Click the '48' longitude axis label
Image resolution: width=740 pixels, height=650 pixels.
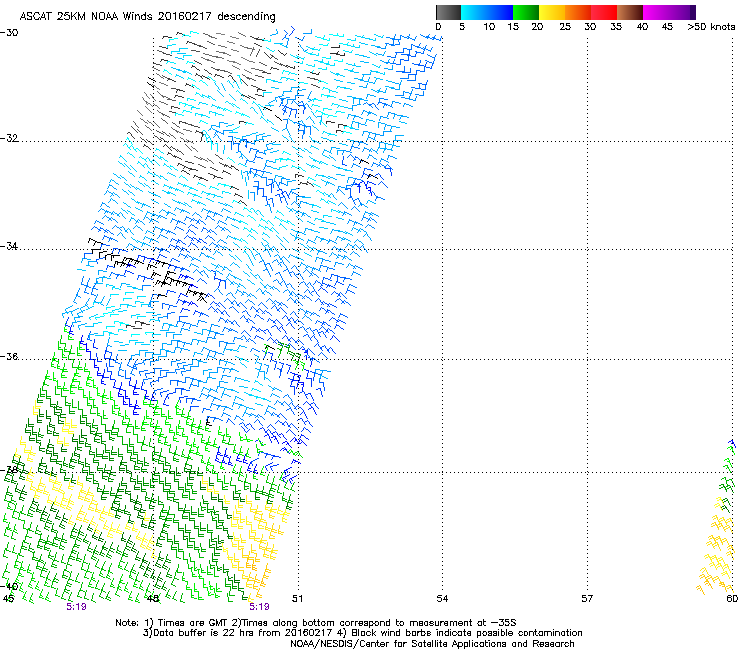click(x=153, y=599)
